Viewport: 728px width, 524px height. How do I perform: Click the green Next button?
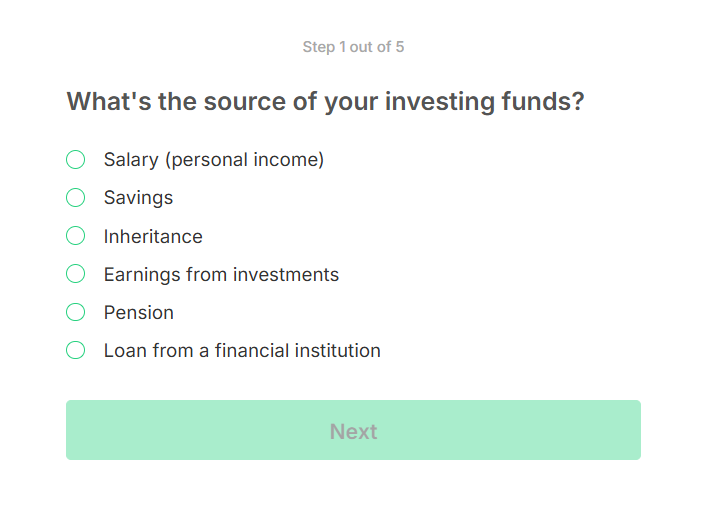pos(353,430)
